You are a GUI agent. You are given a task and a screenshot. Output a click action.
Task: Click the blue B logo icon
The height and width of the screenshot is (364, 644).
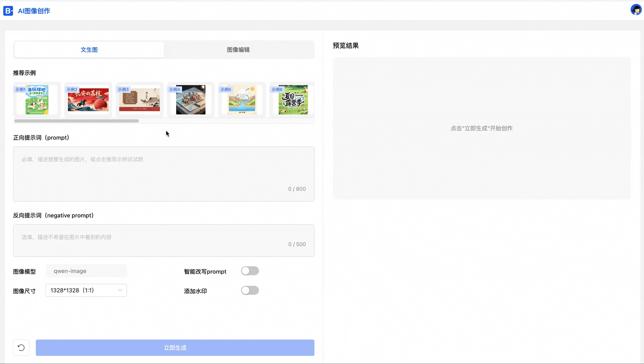tap(8, 11)
